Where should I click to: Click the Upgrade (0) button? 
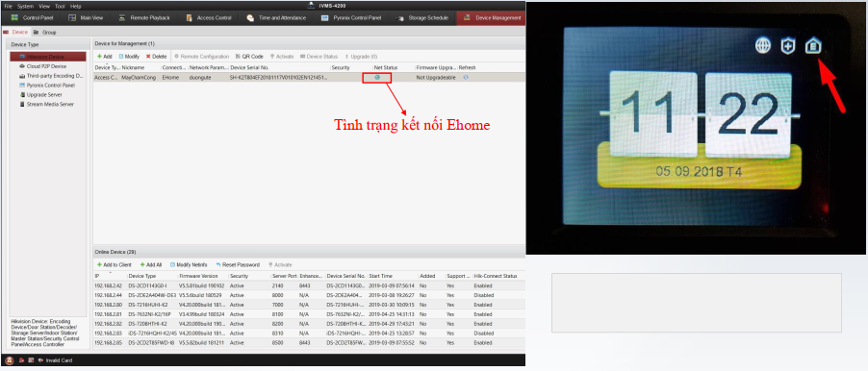(x=361, y=57)
